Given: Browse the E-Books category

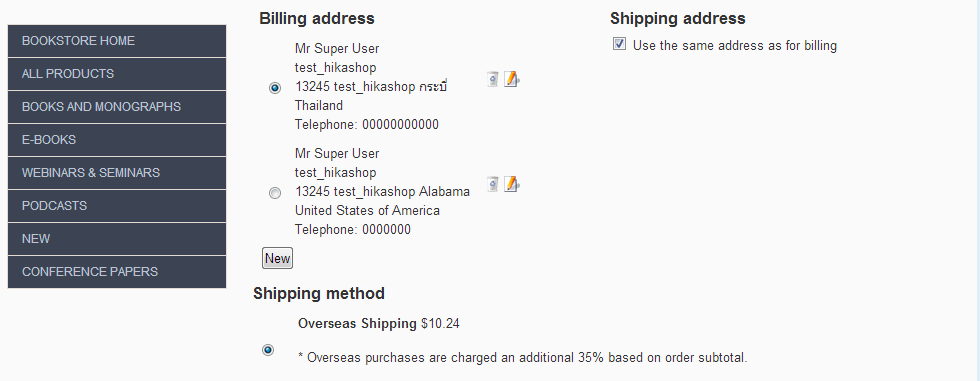Looking at the screenshot, I should click(x=117, y=141).
